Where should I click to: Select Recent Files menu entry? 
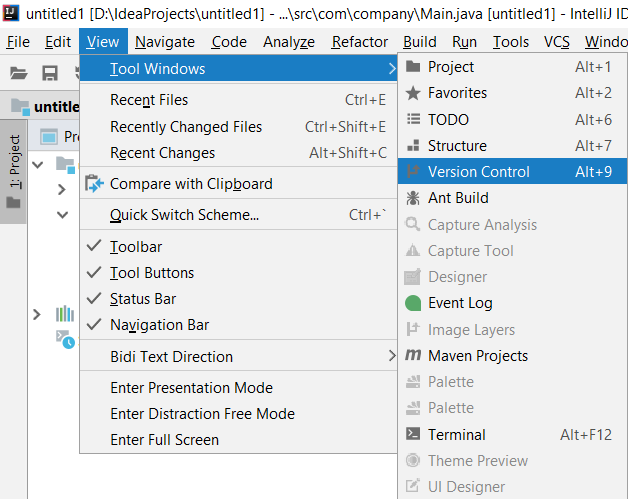238,100
